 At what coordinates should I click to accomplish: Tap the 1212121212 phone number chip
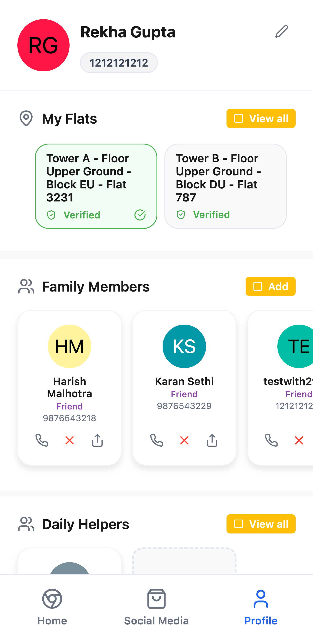[x=119, y=63]
